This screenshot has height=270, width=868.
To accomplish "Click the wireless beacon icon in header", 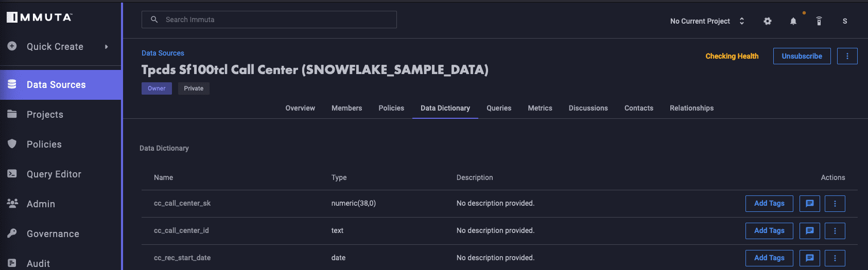I will pyautogui.click(x=819, y=21).
